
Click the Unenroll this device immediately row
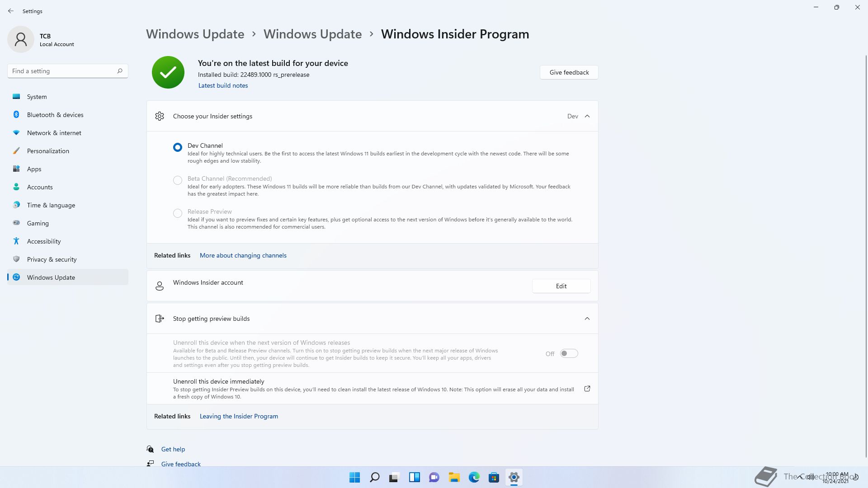point(373,389)
